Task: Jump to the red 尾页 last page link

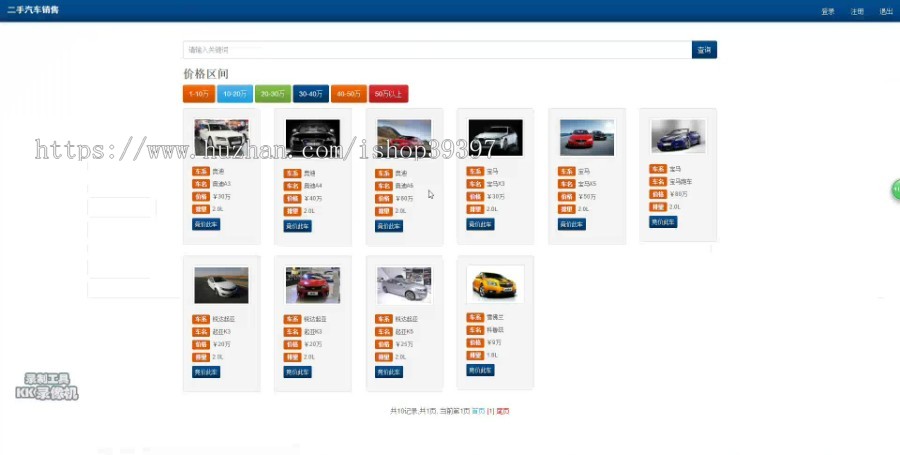Action: tap(503, 411)
